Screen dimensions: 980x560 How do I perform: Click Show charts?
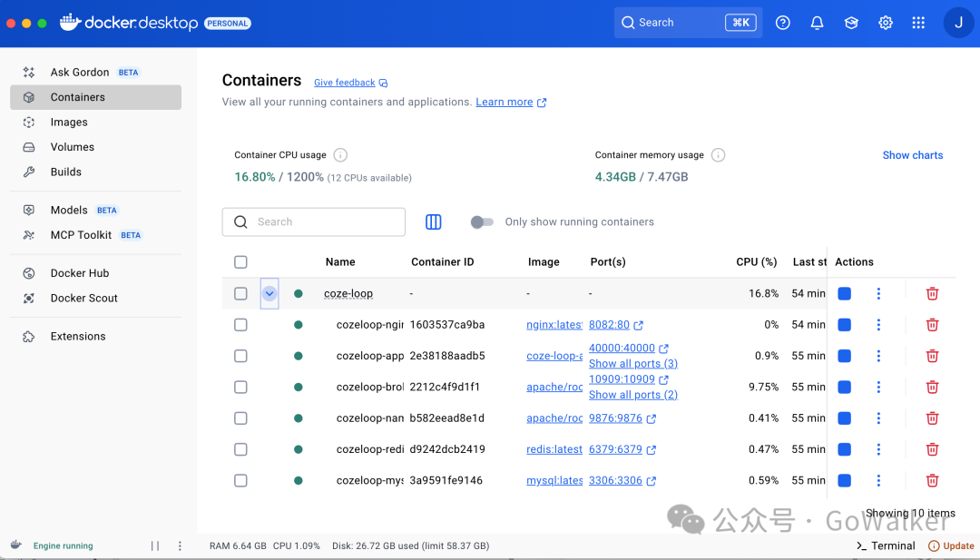click(x=913, y=155)
